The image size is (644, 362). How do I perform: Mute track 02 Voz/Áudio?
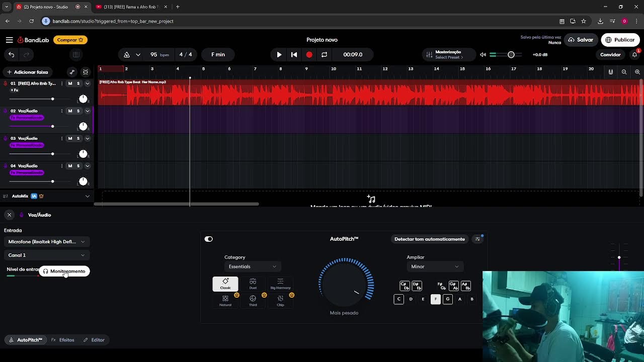70,111
